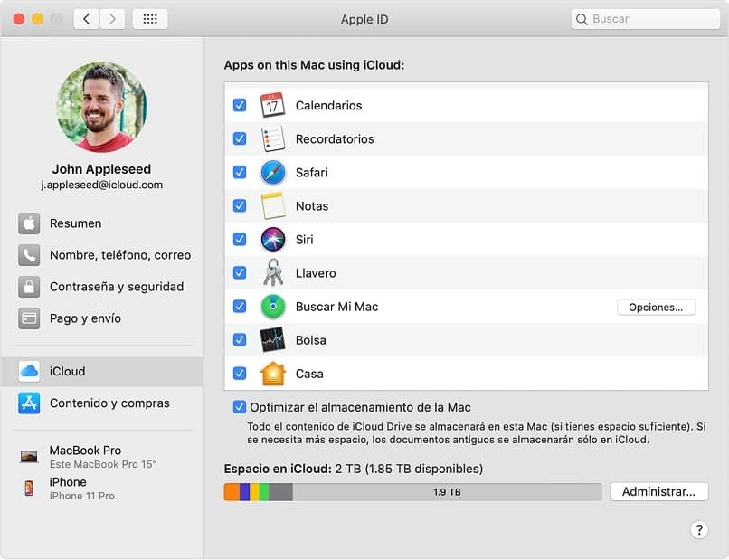Click the Siri orb icon

coord(273,240)
